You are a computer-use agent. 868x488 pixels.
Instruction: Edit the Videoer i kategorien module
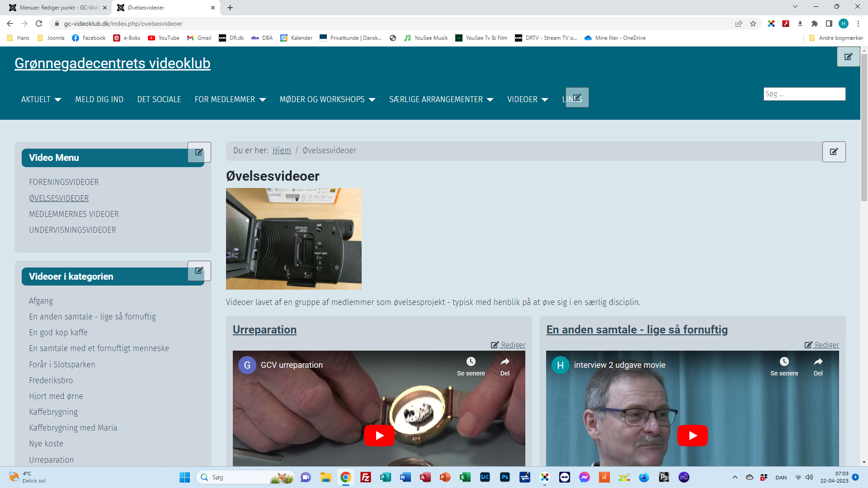(199, 271)
